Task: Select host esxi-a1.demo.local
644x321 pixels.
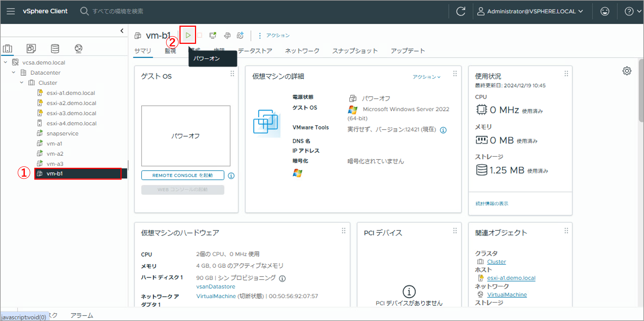Action: pos(71,93)
